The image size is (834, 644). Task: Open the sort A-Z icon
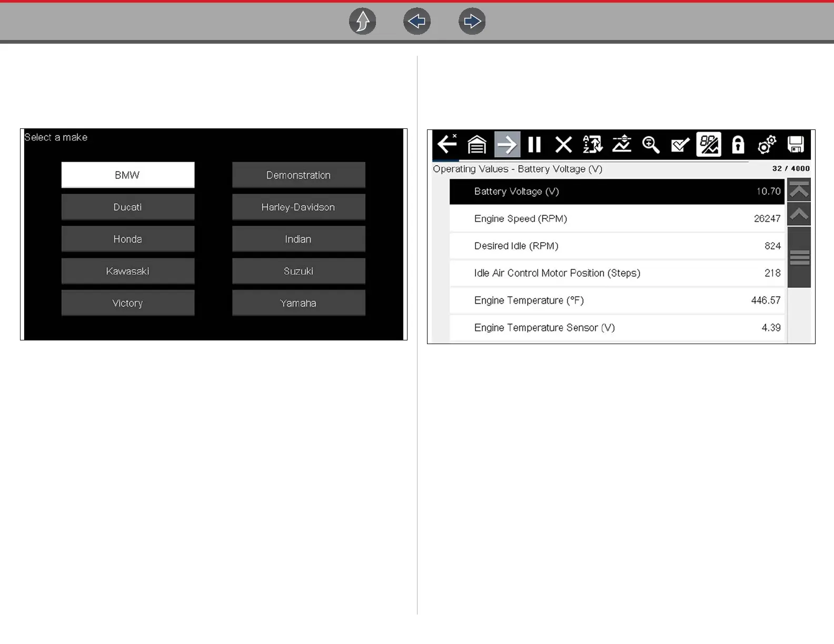point(592,144)
